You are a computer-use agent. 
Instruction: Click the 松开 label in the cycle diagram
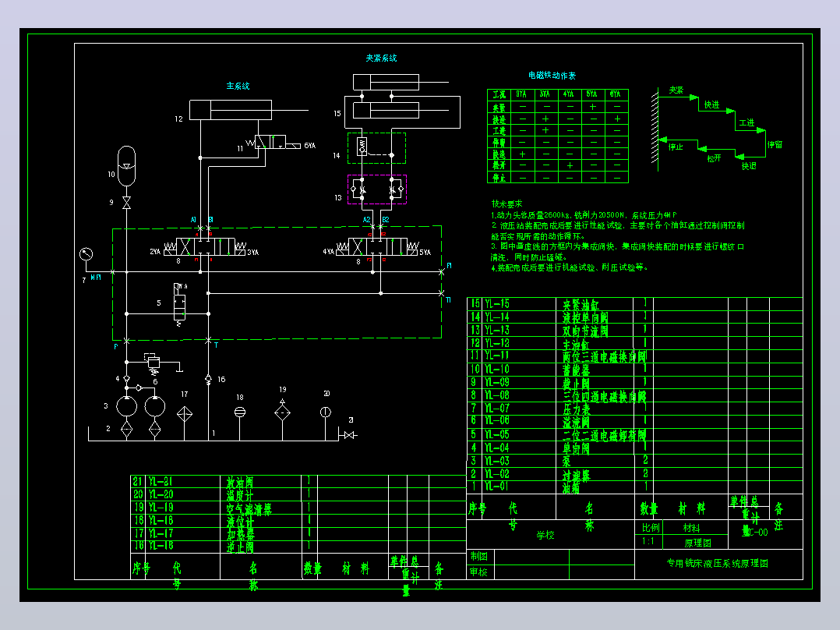[714, 159]
